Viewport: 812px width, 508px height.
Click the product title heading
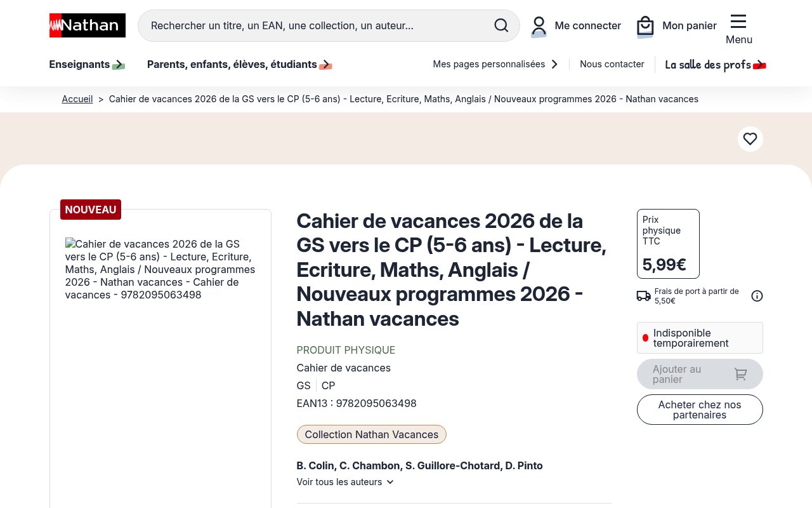tap(452, 269)
